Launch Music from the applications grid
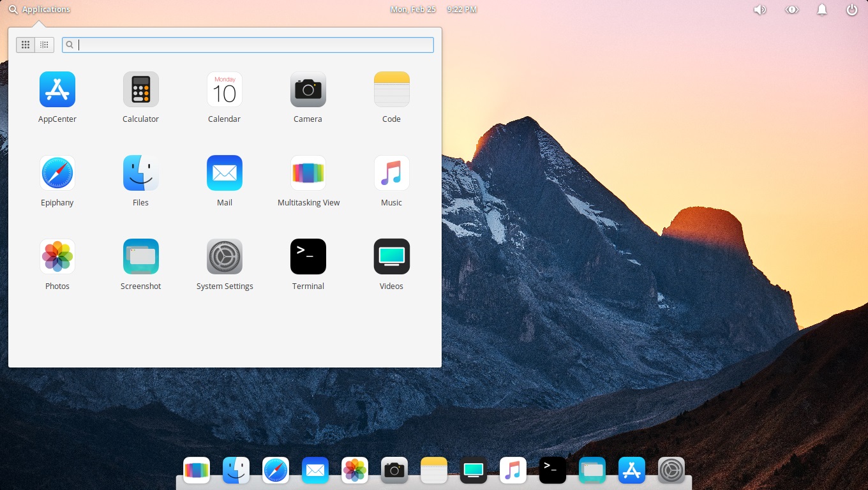Image resolution: width=868 pixels, height=490 pixels. (392, 181)
